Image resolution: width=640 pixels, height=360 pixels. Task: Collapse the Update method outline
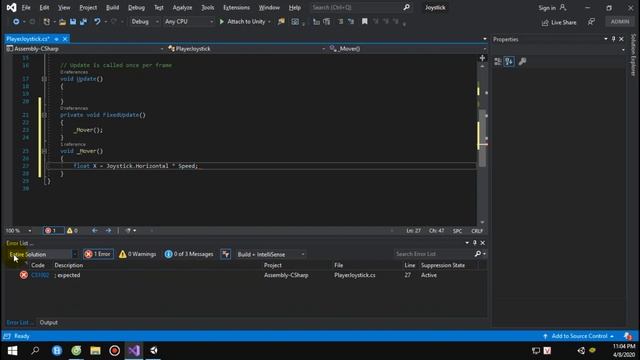[44, 79]
